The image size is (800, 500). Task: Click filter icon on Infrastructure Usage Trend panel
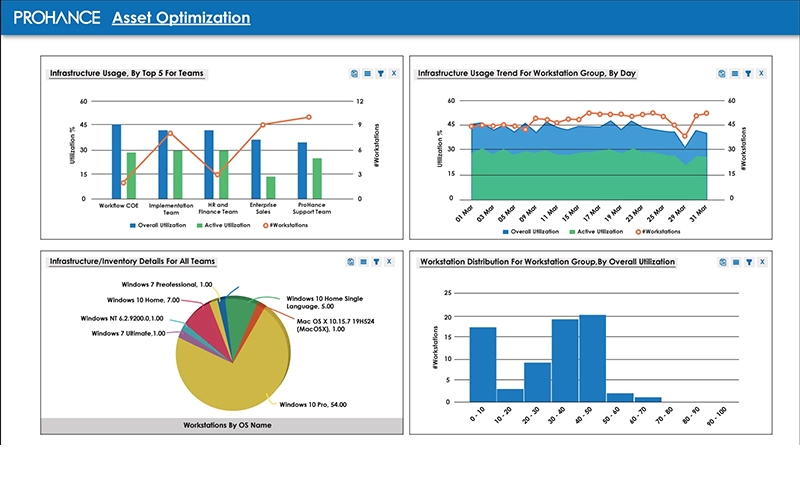[x=748, y=73]
